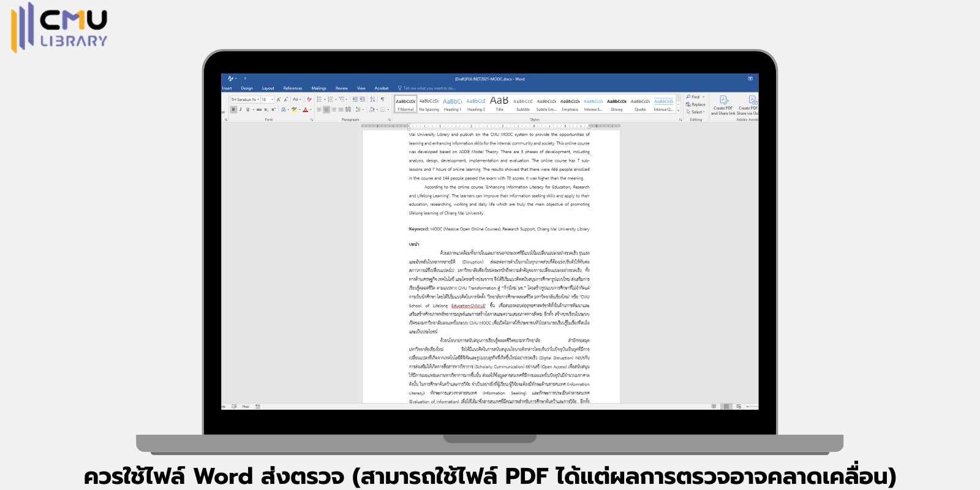Apply the Heading 1 style
Screen dimensions: 980x490
click(453, 104)
